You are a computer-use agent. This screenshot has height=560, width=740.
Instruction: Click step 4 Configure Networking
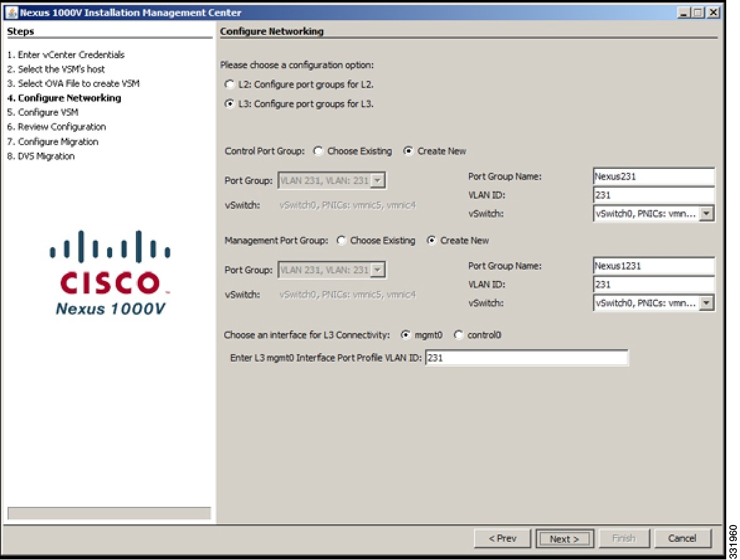[64, 98]
